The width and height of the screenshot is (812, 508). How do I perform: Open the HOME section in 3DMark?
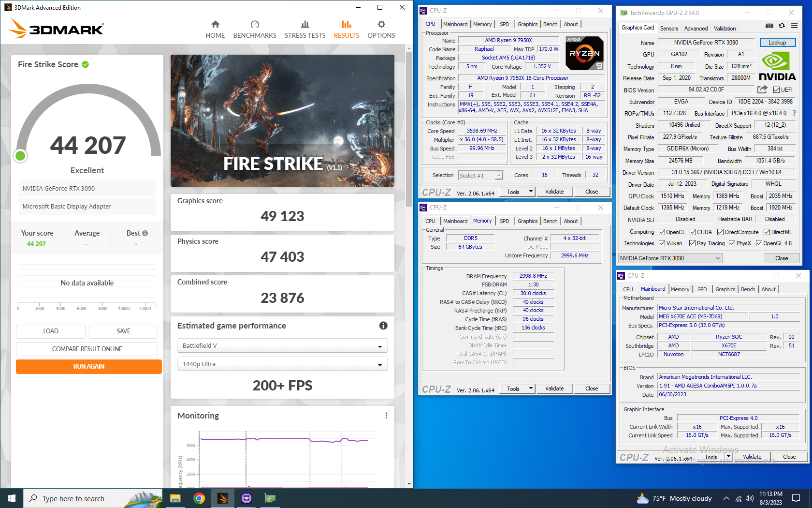point(215,30)
